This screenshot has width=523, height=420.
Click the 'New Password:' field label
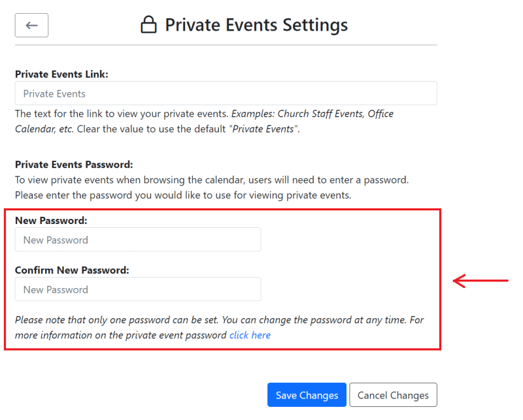tap(51, 221)
